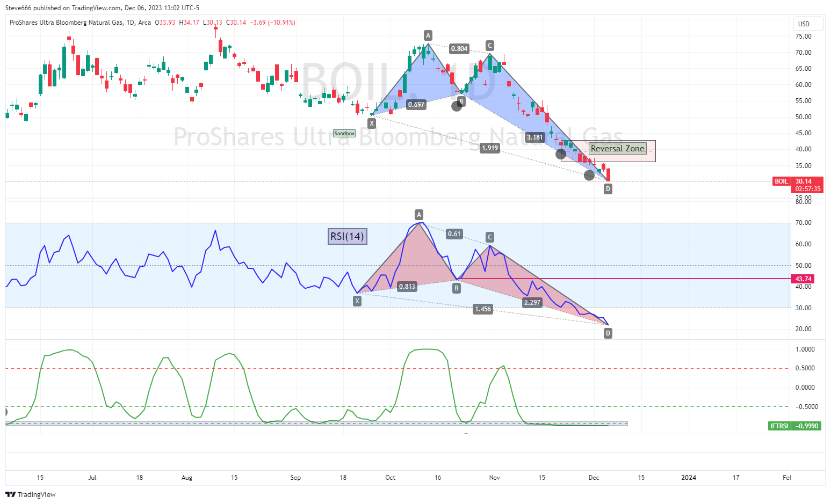Select the 0.813 ratio label in RSI pane
The height and width of the screenshot is (504, 831).
(407, 287)
